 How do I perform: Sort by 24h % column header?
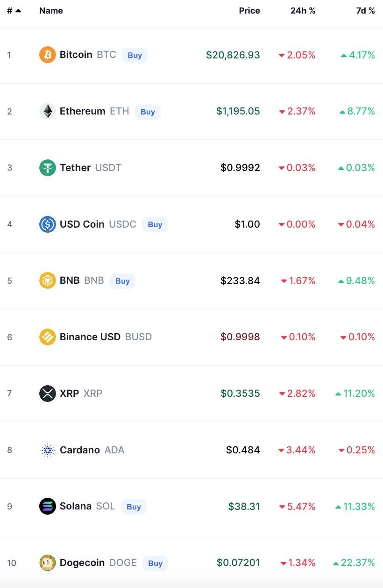[x=303, y=11]
